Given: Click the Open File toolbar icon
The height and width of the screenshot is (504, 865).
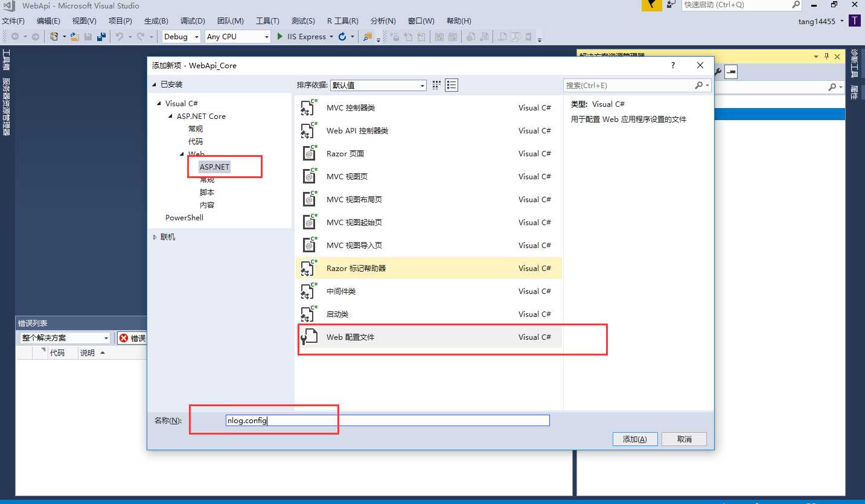Looking at the screenshot, I should [x=75, y=37].
